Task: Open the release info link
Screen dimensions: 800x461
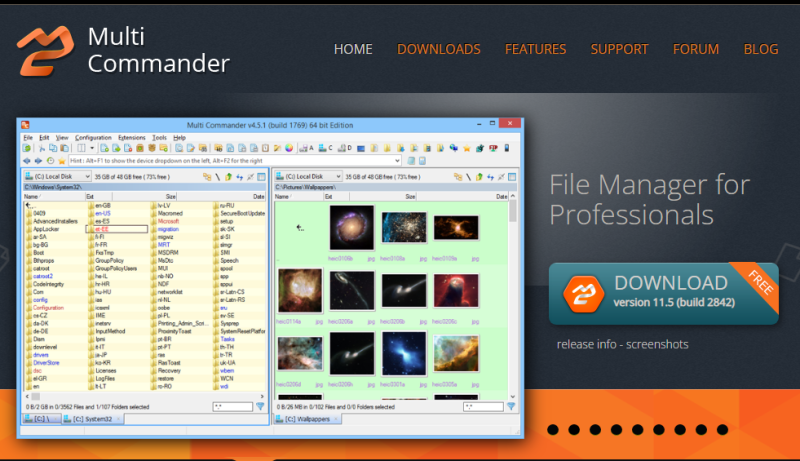Action: click(590, 345)
